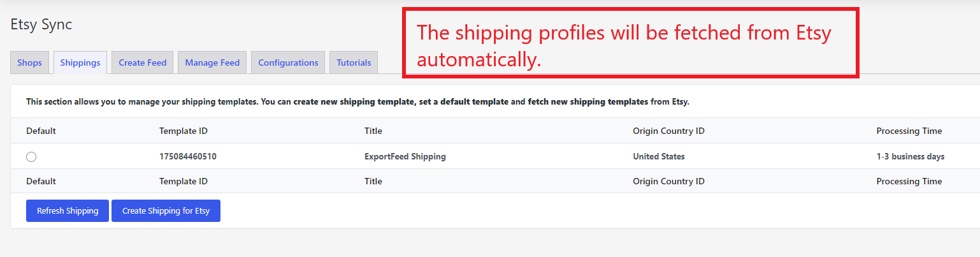Screen dimensions: 980x257
Task: Click the Title column header in top row
Action: click(x=373, y=131)
